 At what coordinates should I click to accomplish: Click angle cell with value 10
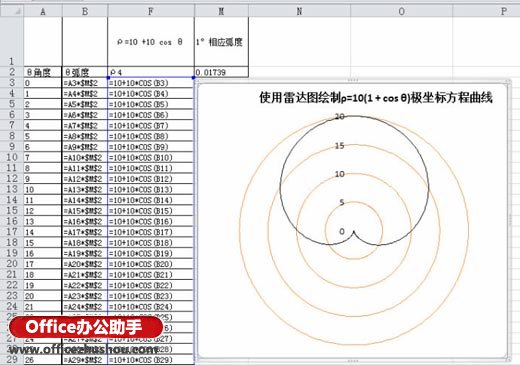pos(43,189)
